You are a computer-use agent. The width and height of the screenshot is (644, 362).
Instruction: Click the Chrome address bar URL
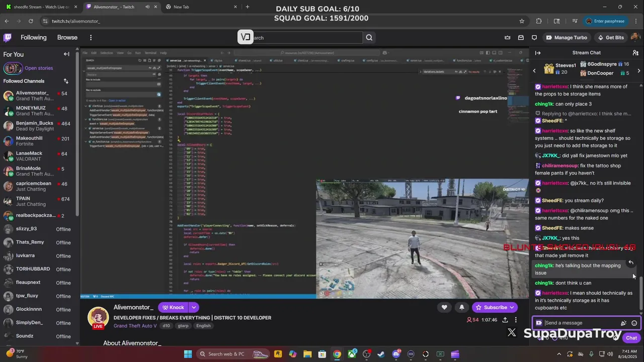click(x=76, y=21)
